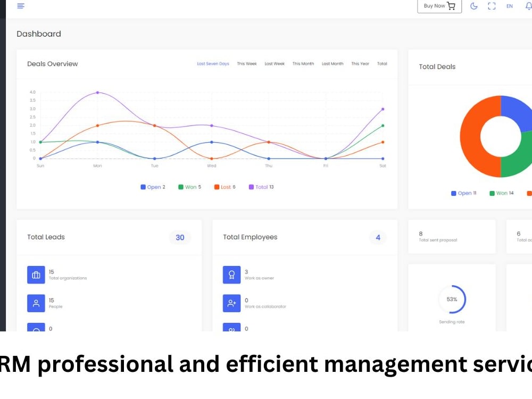
Task: Click the Buy Now button
Action: pyautogui.click(x=439, y=6)
